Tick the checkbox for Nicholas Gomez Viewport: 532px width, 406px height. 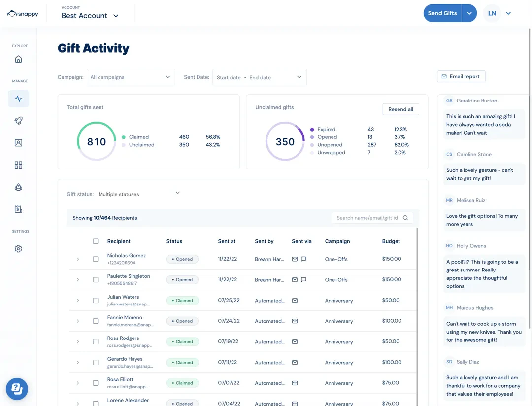pyautogui.click(x=96, y=259)
